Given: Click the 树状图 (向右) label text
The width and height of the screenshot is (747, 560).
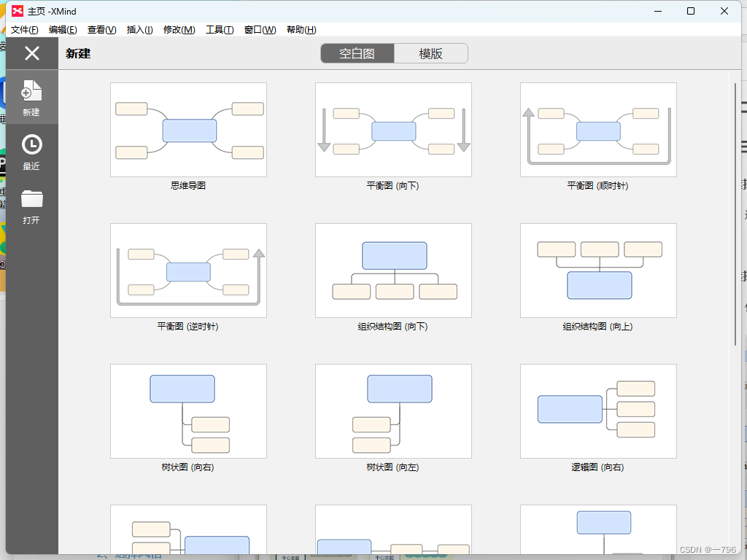Looking at the screenshot, I should pos(188,467).
